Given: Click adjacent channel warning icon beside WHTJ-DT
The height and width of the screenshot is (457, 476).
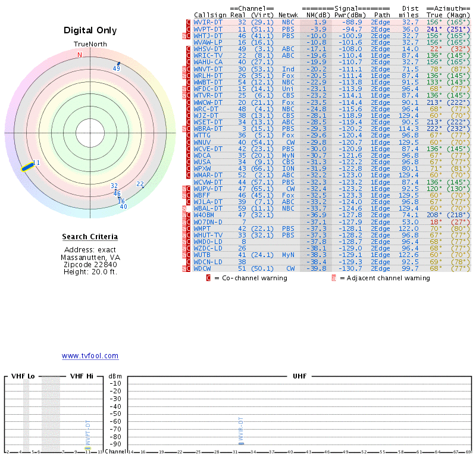Looking at the screenshot, I should (184, 36).
